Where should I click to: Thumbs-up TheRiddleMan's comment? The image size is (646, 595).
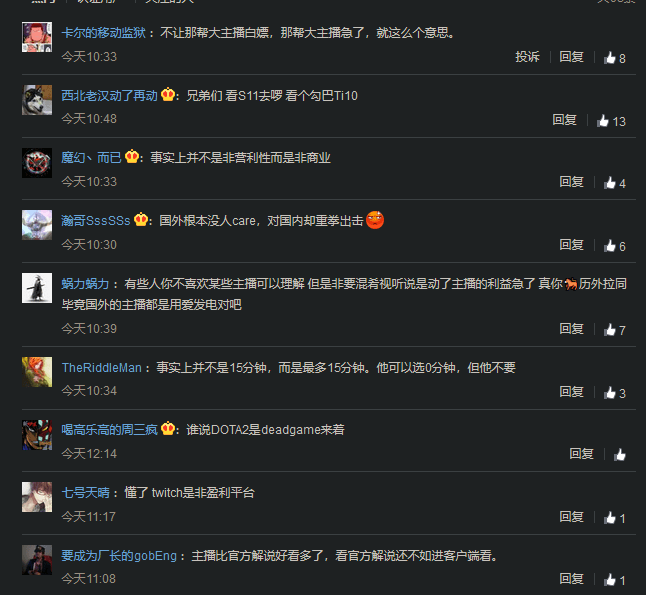[x=609, y=393]
